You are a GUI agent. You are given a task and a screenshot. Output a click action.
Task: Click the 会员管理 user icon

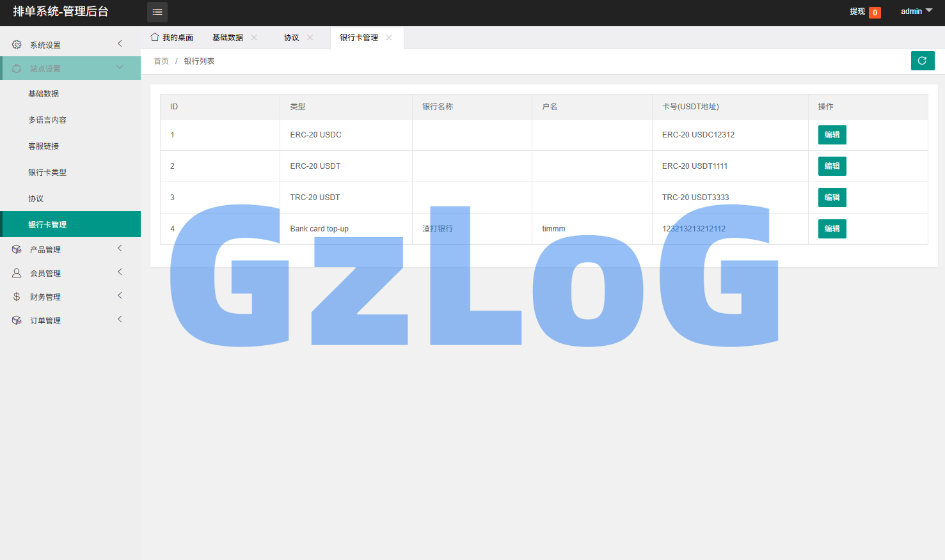tap(17, 273)
